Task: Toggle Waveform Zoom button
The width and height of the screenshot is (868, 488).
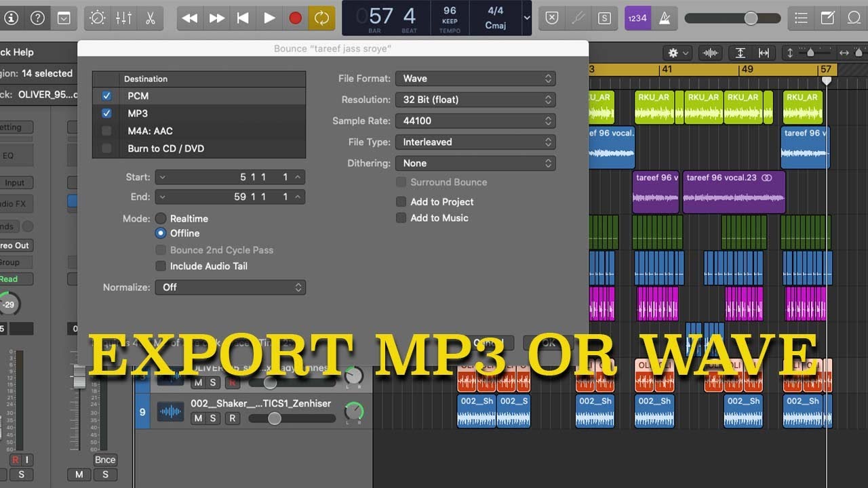Action: (x=710, y=52)
